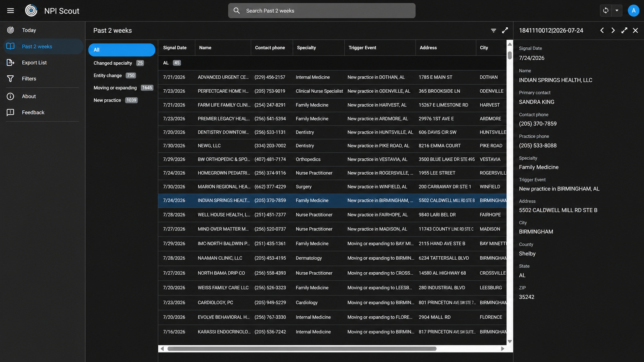This screenshot has width=644, height=362.
Task: Click the Export List icon
Action: (x=10, y=62)
